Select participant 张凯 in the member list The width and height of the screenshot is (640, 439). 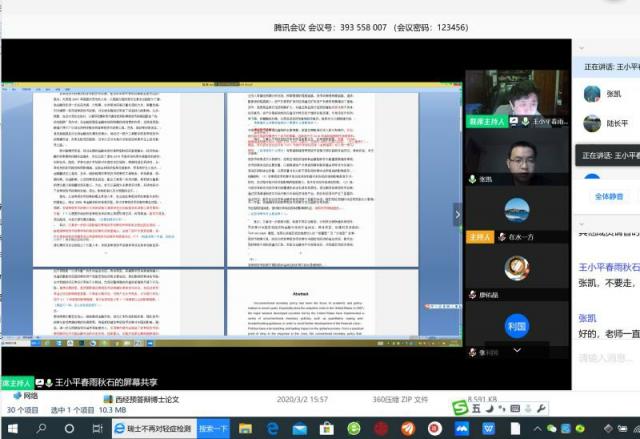(614, 94)
